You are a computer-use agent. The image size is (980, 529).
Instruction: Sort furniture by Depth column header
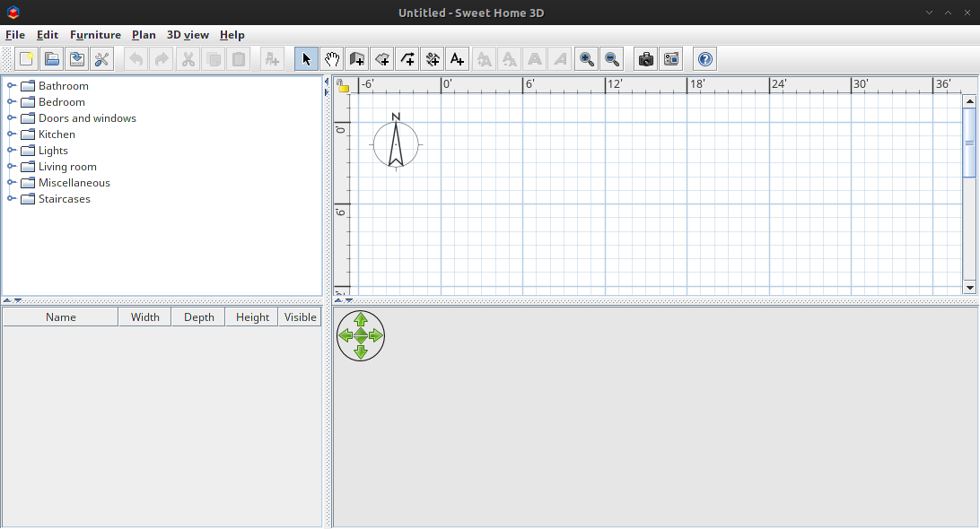(x=198, y=317)
